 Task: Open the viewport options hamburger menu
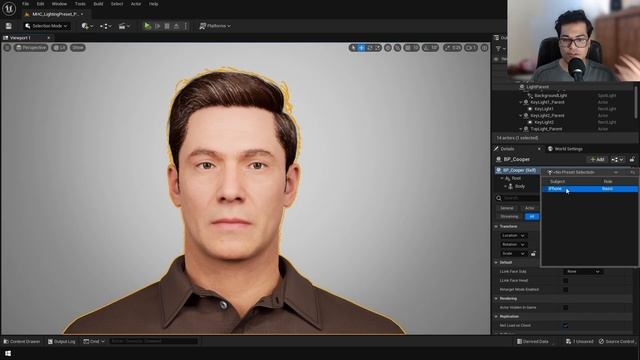(7, 48)
